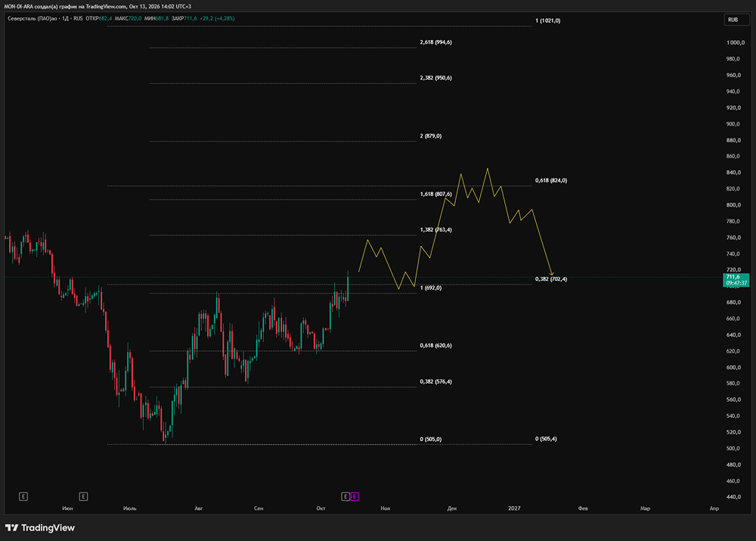Image resolution: width=756 pixels, height=541 pixels.
Task: Click the 800,0 price axis label
Action: [733, 205]
